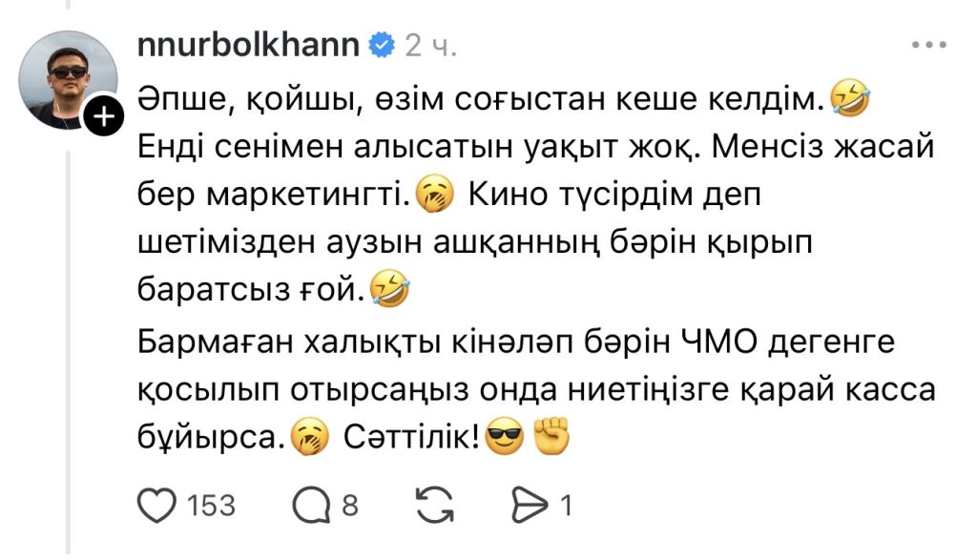Click the laughing emoji after келдім
Screen dimensions: 977x560
point(850,98)
